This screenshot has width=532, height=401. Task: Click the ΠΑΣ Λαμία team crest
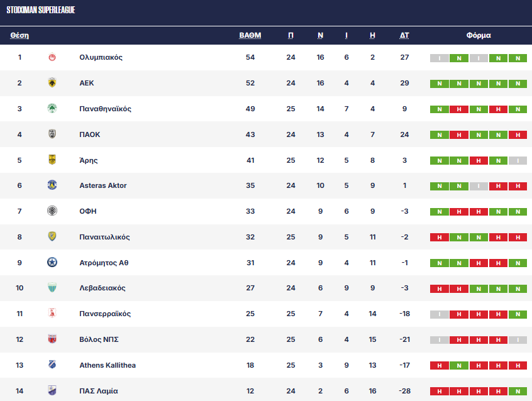tap(52, 391)
